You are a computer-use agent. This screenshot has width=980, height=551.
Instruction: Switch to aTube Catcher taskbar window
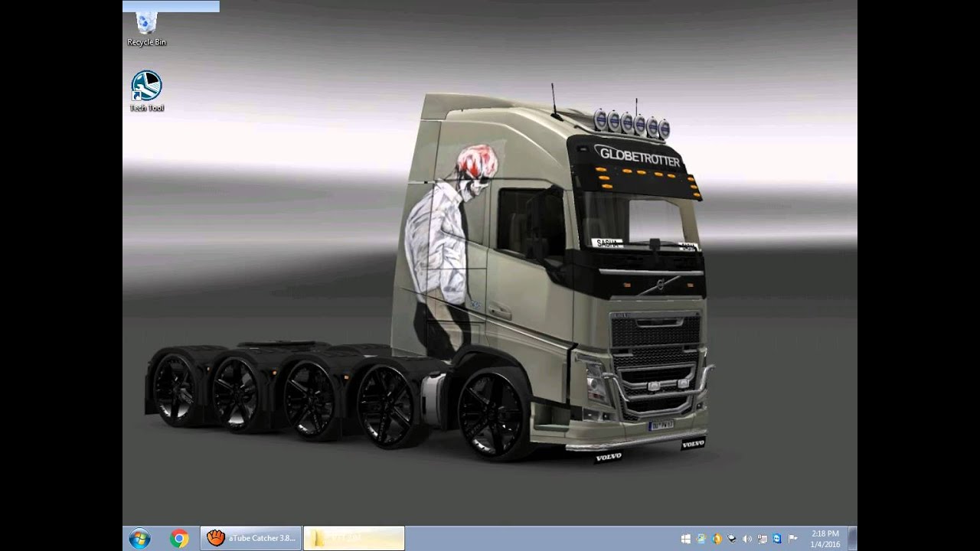[251, 538]
